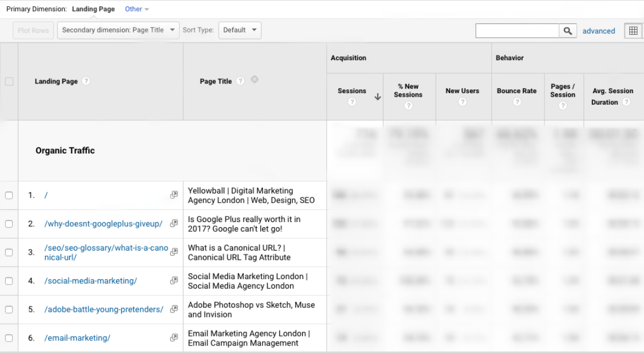Open /social-media-marketing/ page via external link icon

pos(174,280)
